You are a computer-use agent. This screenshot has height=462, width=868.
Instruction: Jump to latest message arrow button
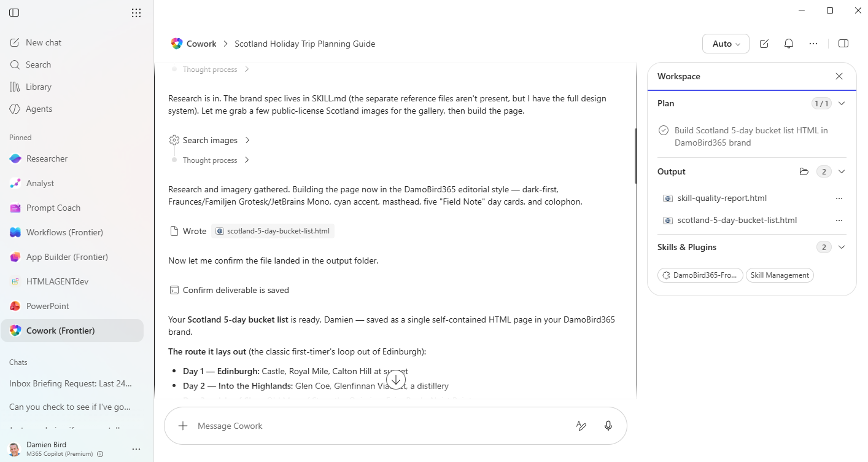point(396,380)
